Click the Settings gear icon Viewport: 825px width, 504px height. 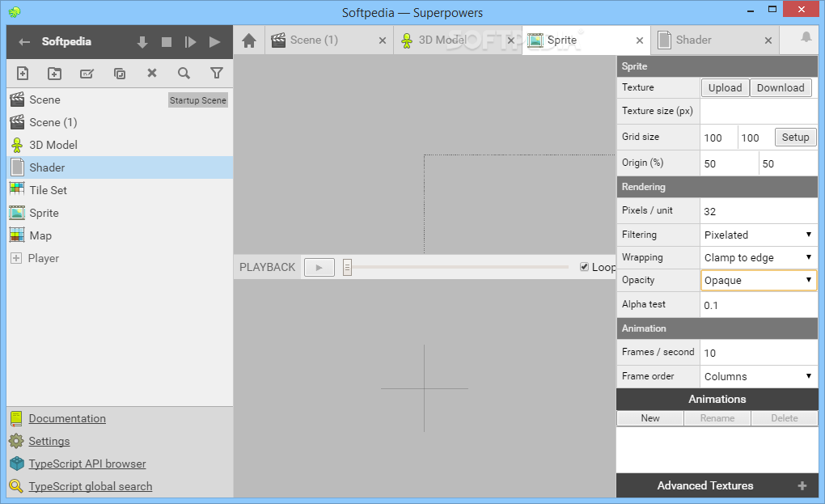click(16, 441)
